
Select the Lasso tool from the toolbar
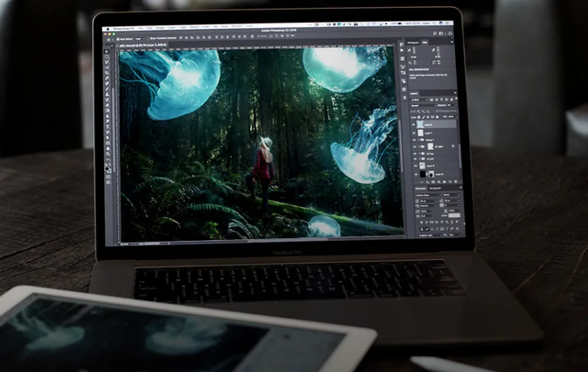tap(106, 62)
